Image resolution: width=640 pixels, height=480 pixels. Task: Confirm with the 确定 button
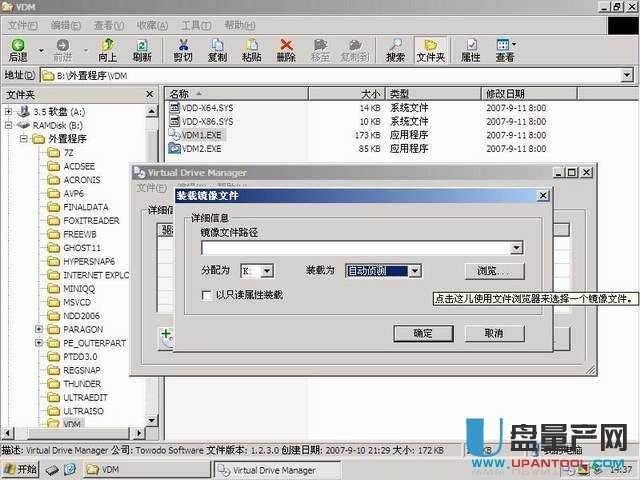pyautogui.click(x=423, y=333)
